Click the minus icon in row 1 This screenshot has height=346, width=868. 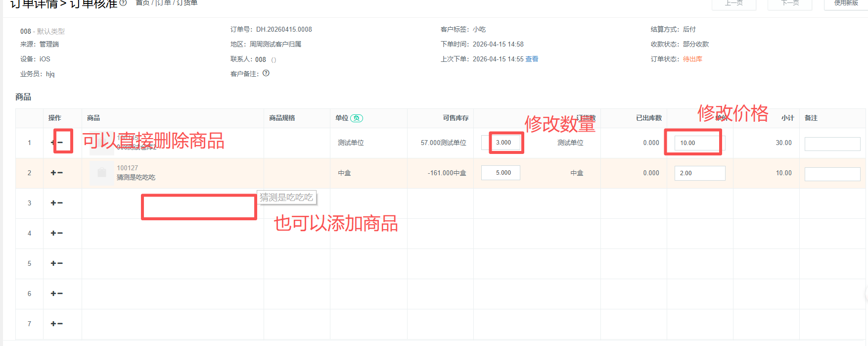[x=60, y=143]
